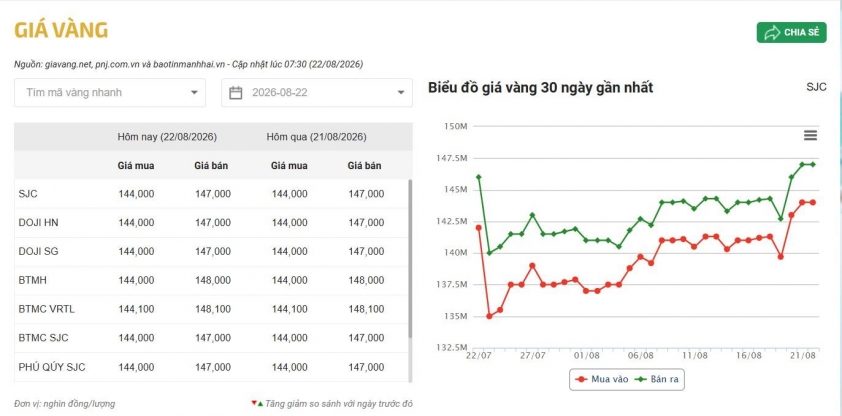Image resolution: width=842 pixels, height=416 pixels.
Task: Click the 16/08 x-axis date label
Action: 749,356
